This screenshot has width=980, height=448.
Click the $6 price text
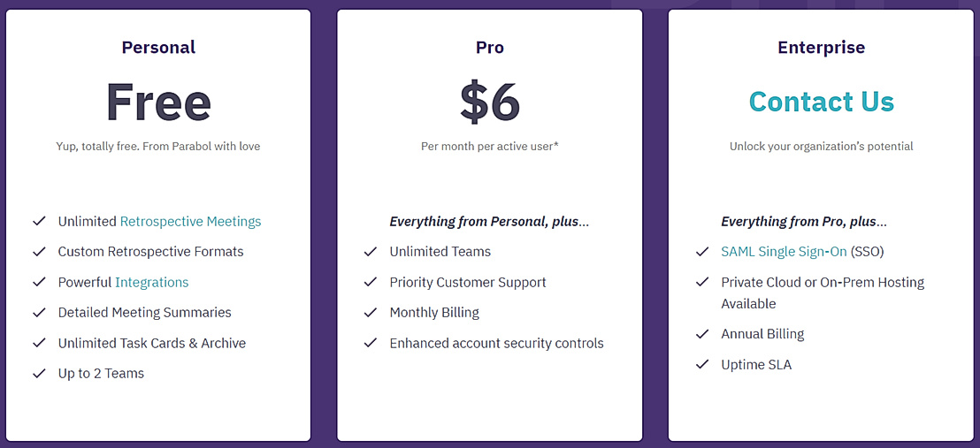click(489, 103)
